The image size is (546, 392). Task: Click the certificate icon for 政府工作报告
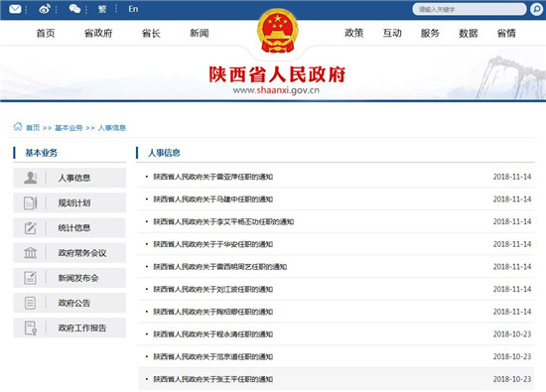(31, 327)
